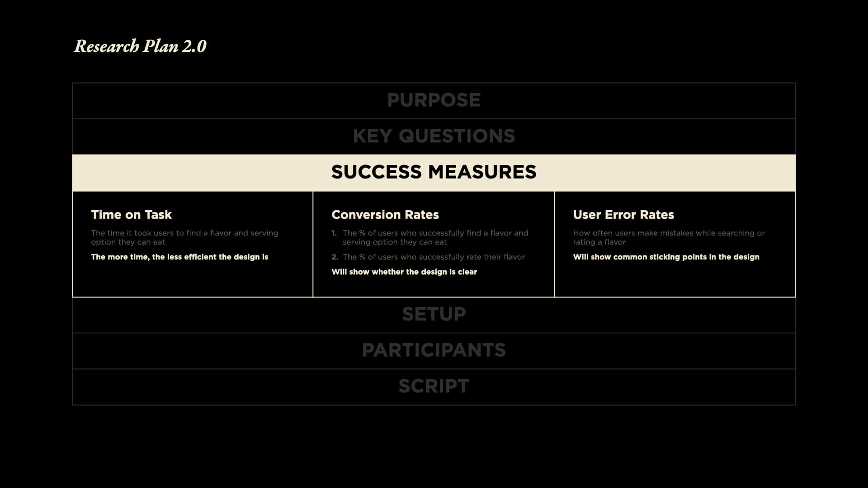Screen dimensions: 868x488
Task: Select the 'find a flavor and serving option' list item
Action: (x=435, y=238)
